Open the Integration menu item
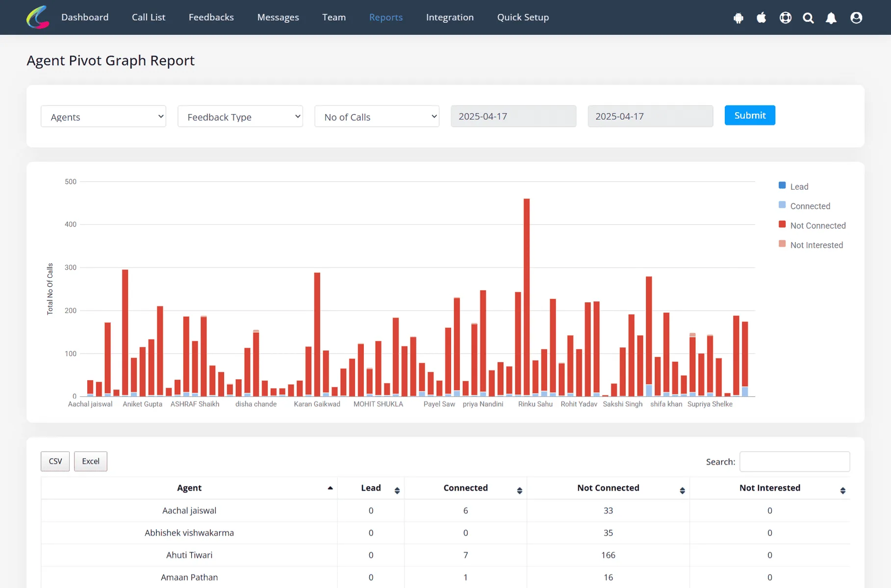This screenshot has width=891, height=588. [450, 17]
